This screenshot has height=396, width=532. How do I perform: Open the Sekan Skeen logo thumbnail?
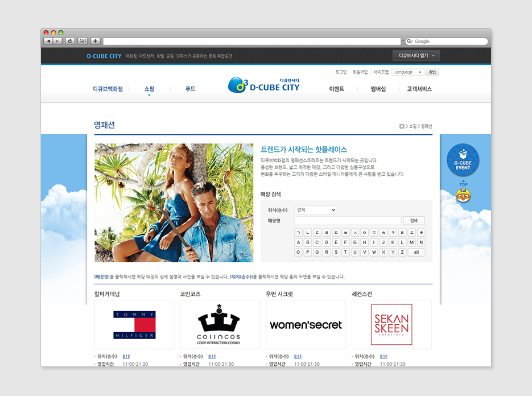[x=391, y=324]
